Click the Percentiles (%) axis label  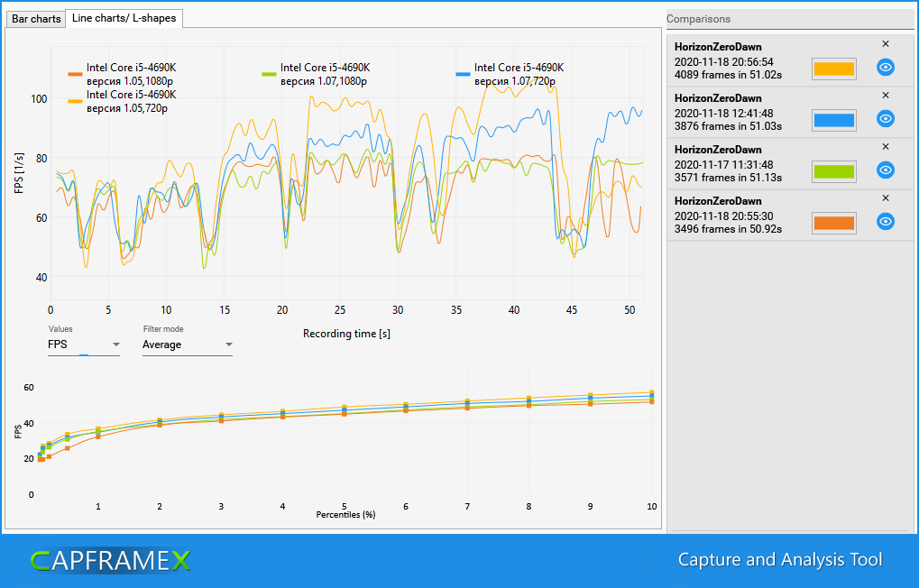pos(345,515)
